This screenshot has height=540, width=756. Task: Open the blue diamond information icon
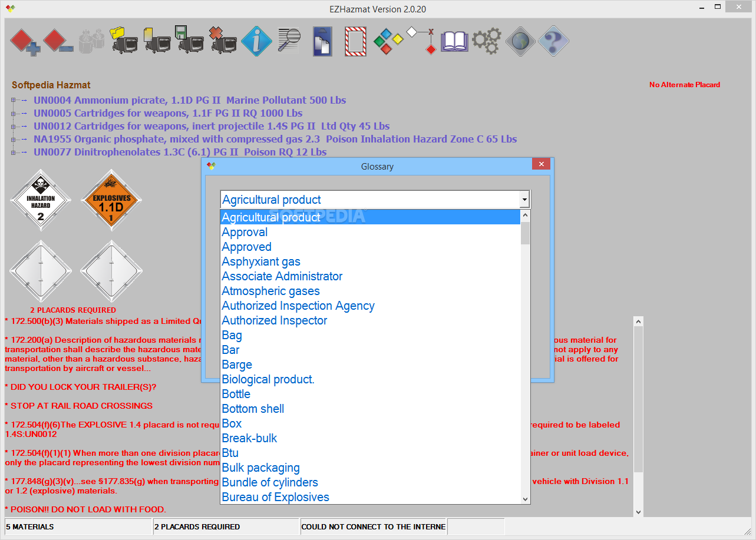point(256,41)
